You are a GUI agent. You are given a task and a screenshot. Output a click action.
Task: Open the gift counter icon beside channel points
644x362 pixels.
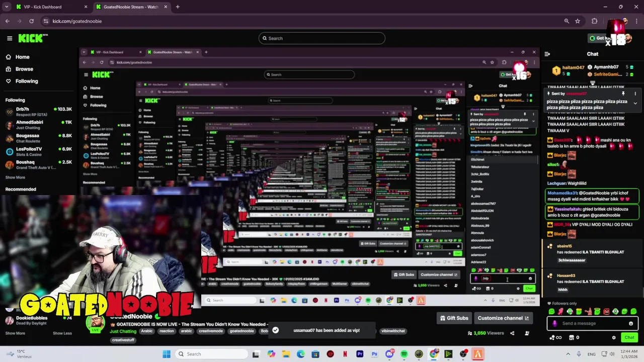tap(575, 337)
